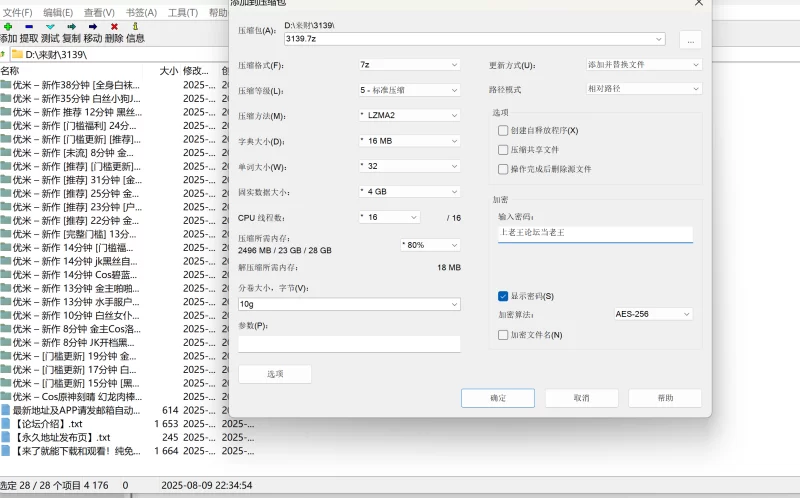Open the archive name 3139.7z dropdown
This screenshot has width=800, height=498.
click(659, 39)
